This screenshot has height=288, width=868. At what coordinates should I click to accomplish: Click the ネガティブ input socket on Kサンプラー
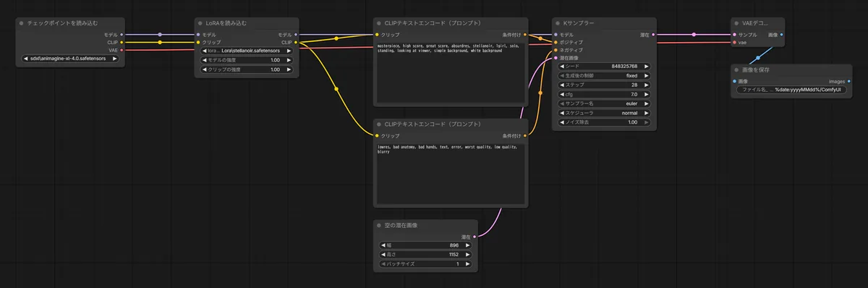click(x=556, y=50)
